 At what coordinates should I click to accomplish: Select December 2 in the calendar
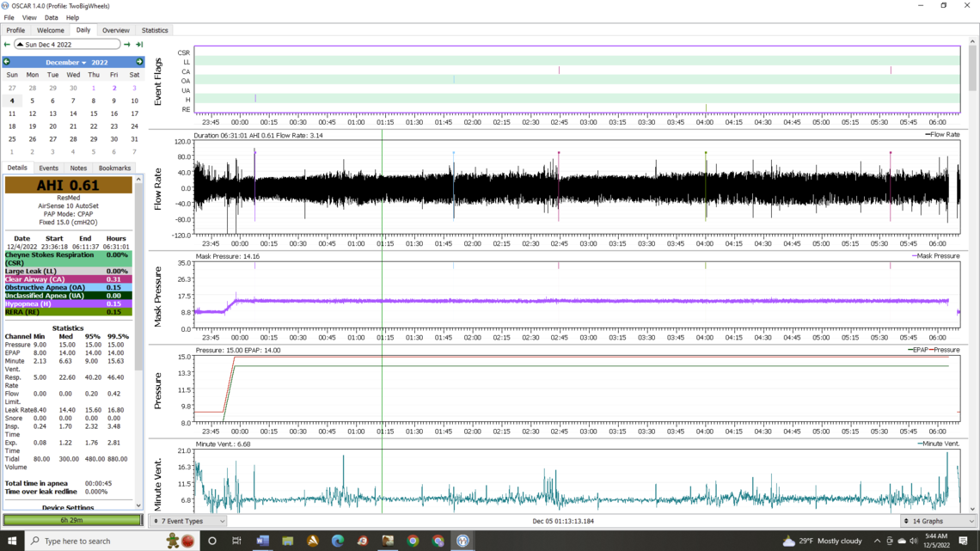[113, 88]
